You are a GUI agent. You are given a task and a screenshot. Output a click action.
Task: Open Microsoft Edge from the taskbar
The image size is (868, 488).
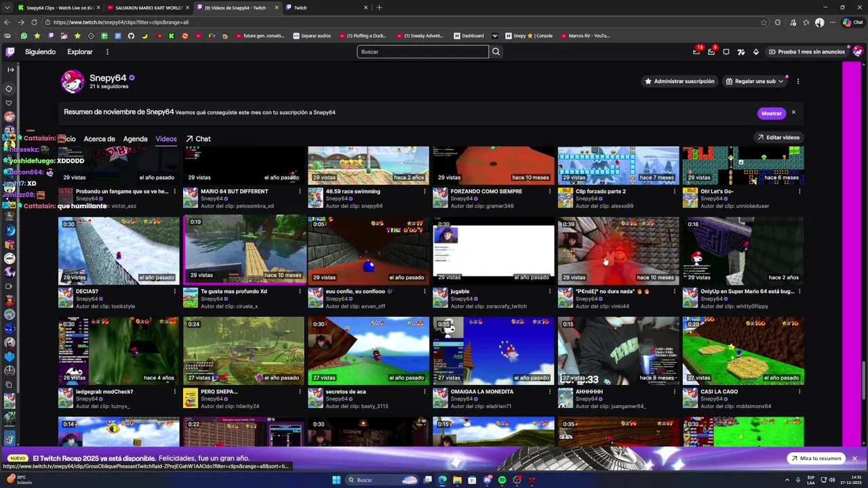coord(442,480)
